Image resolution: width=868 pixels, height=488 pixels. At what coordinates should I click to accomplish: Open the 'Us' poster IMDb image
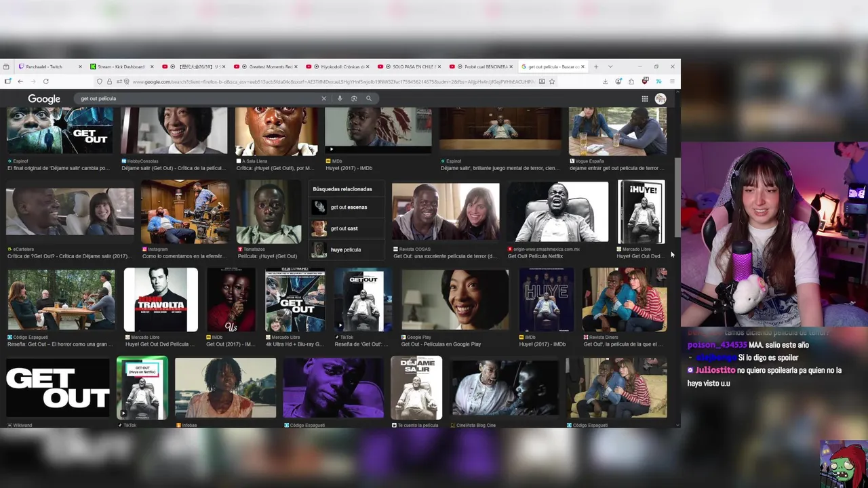[x=231, y=300]
